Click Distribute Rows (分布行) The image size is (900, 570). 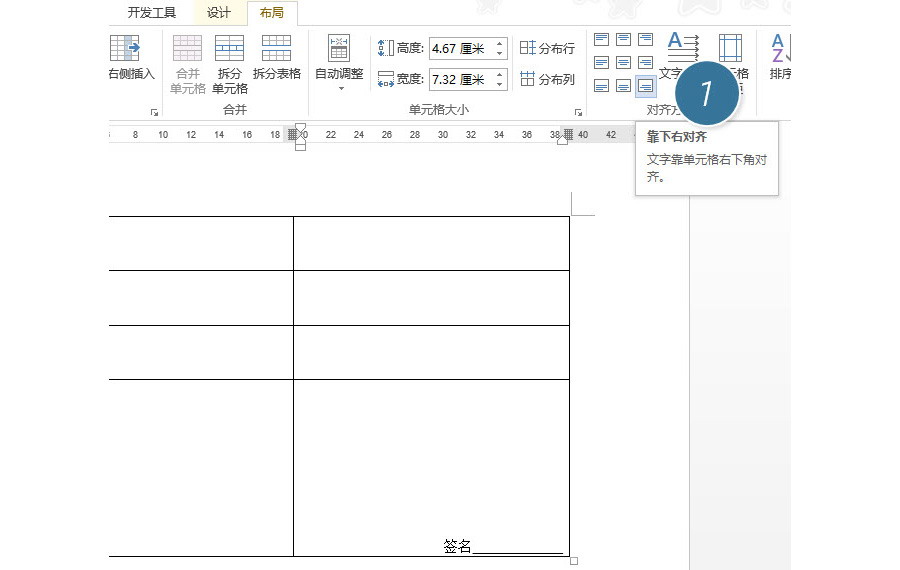[x=547, y=48]
